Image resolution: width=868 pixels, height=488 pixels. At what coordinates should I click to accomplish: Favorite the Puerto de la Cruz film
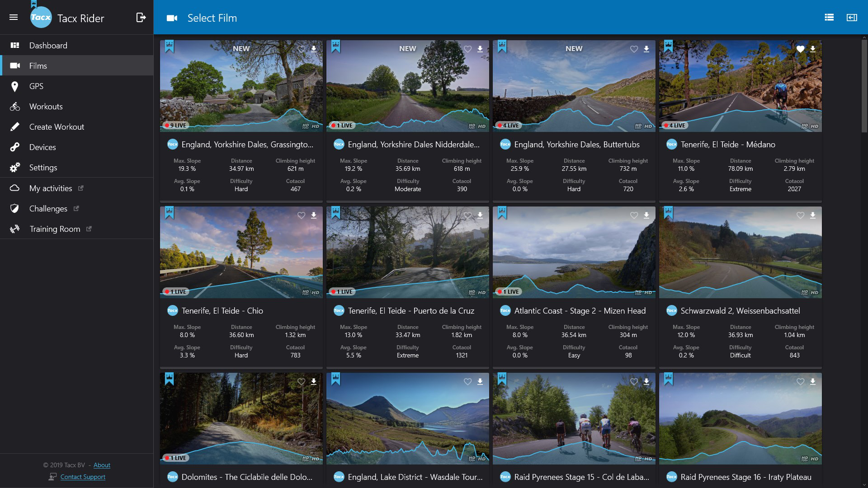[x=467, y=215]
